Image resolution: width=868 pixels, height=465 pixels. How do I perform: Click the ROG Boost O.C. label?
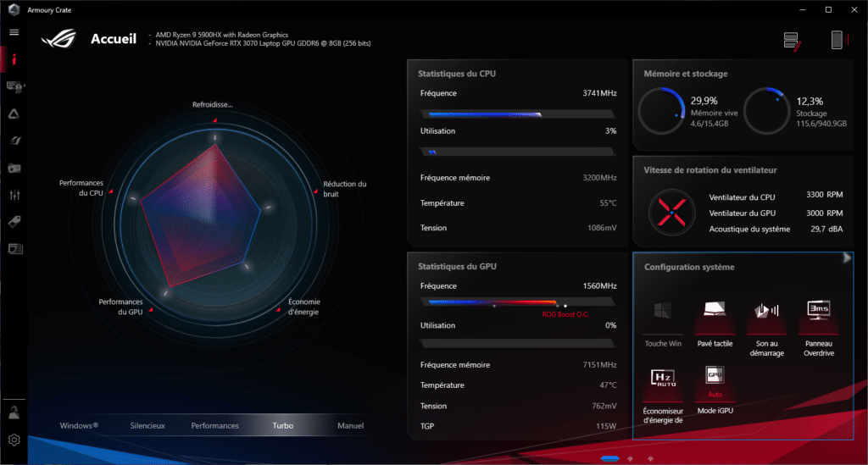click(565, 314)
